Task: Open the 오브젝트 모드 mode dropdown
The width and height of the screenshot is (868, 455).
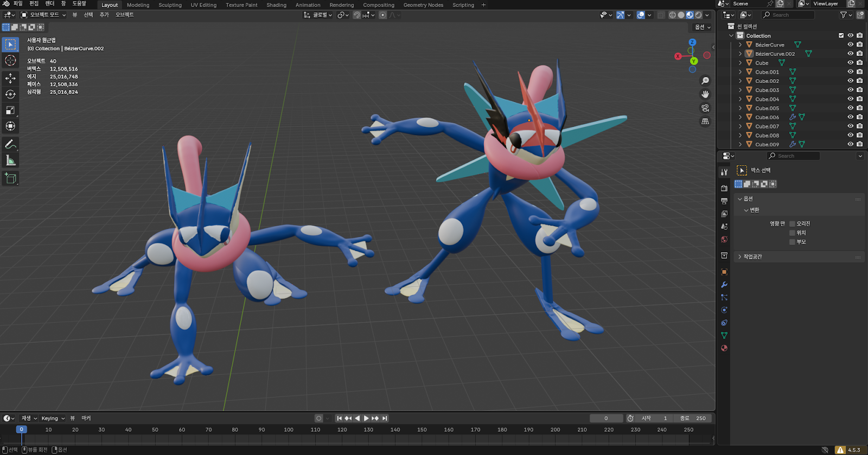Action: click(x=43, y=15)
